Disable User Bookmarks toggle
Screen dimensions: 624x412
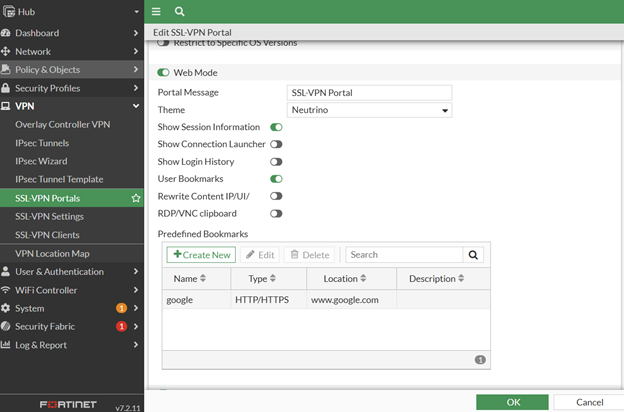276,179
